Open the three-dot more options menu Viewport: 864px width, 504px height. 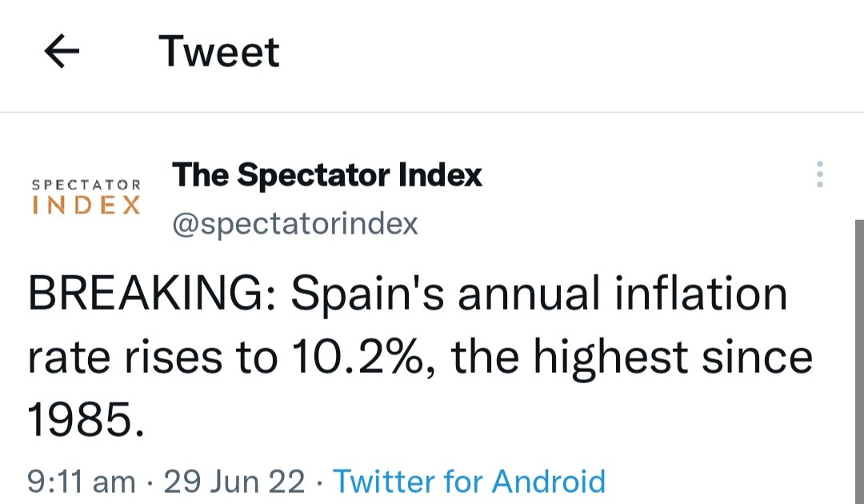coord(820,174)
